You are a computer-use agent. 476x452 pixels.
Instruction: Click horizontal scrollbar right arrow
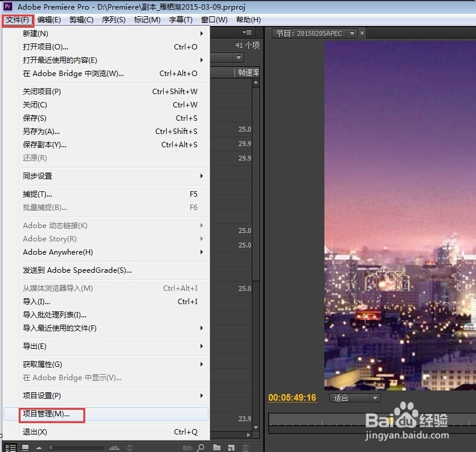[x=248, y=435]
